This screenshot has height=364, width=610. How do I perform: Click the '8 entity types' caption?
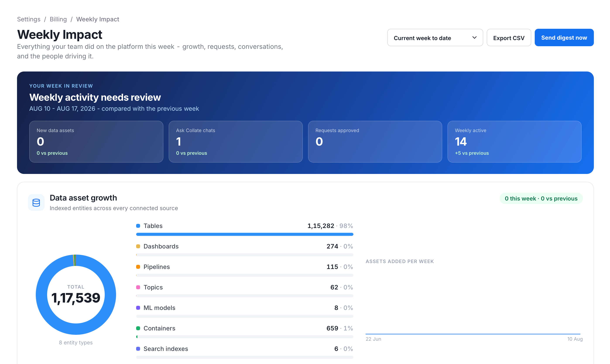point(76,343)
